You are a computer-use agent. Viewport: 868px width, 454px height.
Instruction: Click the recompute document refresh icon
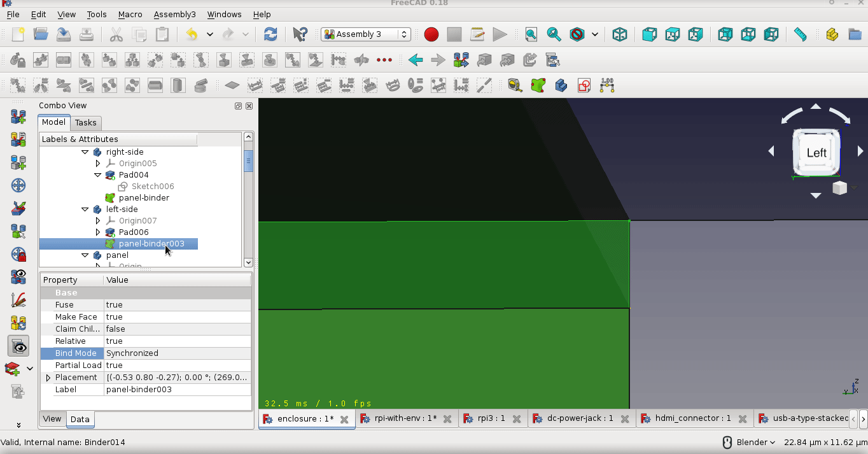pos(270,34)
